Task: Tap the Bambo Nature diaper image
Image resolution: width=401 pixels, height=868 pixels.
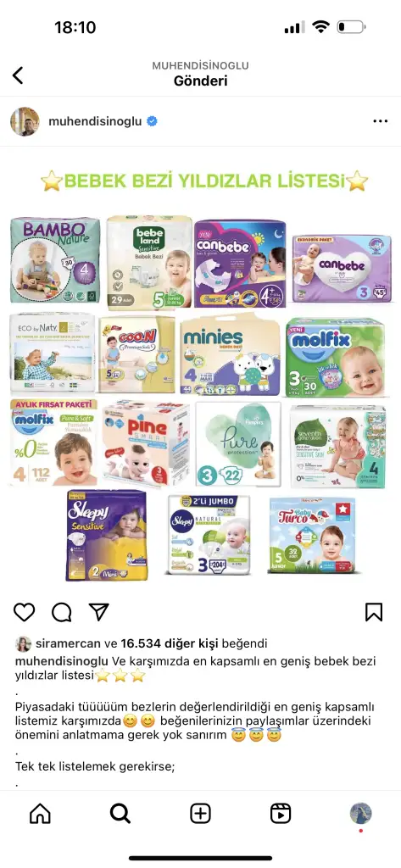Action: point(55,259)
